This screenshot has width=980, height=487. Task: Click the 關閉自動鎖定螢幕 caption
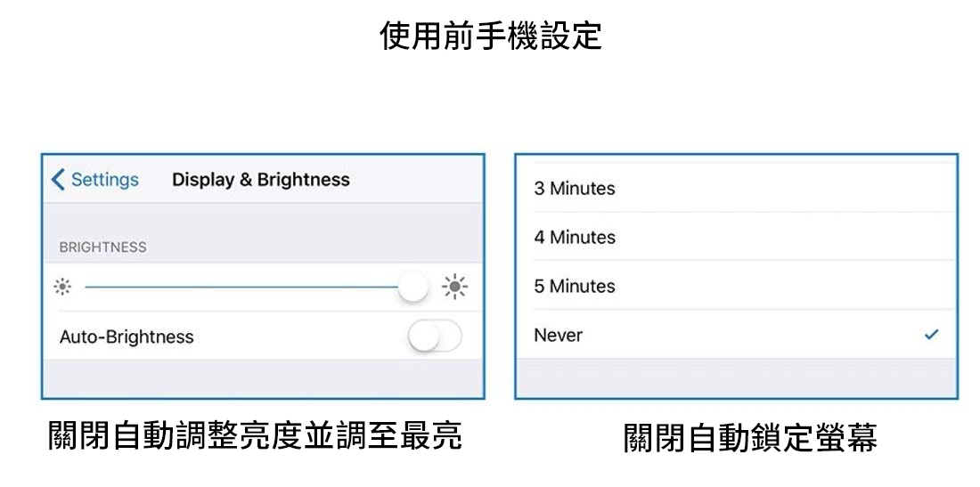(x=750, y=439)
